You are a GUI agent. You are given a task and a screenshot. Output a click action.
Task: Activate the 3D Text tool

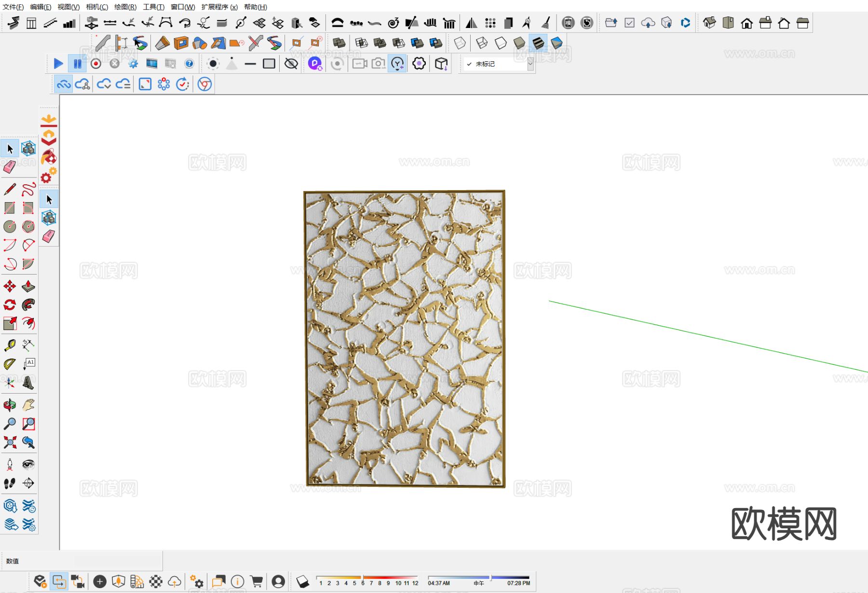click(28, 383)
